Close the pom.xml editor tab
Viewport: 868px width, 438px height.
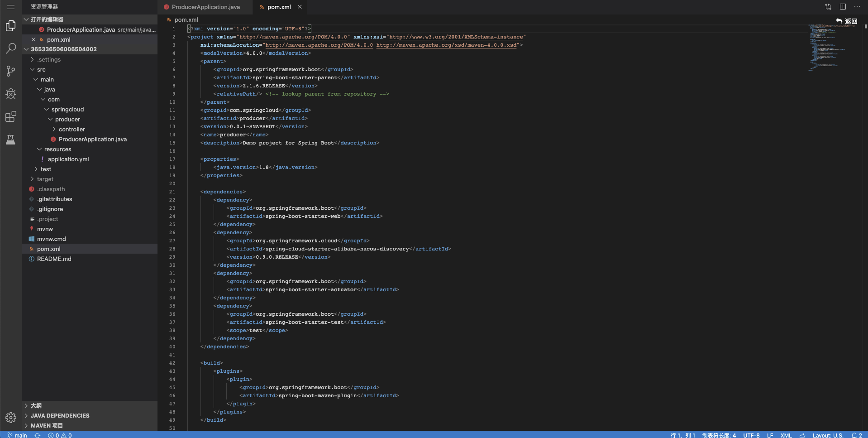click(x=300, y=7)
